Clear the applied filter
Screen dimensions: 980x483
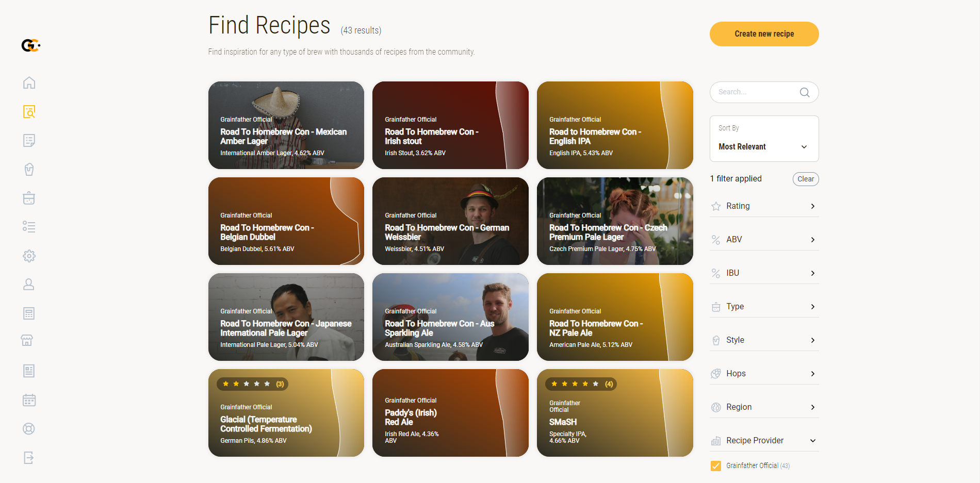point(806,179)
